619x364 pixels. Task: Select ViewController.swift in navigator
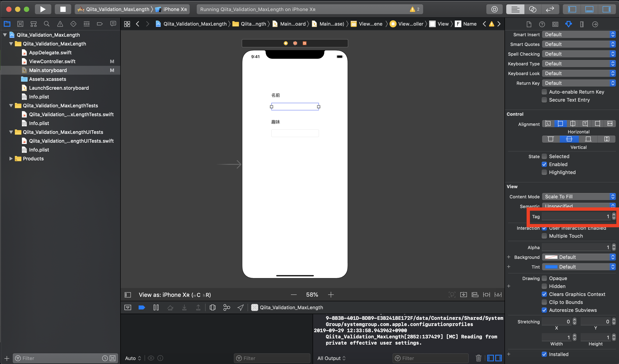[x=52, y=61]
